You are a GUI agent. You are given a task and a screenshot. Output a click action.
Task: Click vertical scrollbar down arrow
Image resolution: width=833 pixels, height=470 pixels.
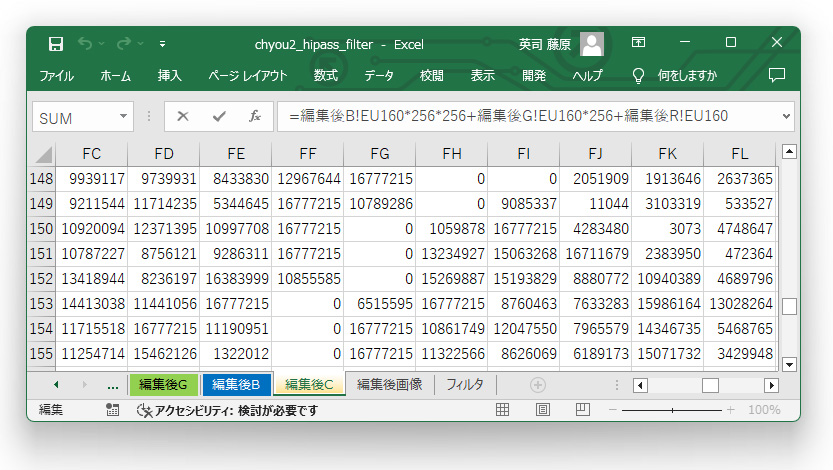[789, 364]
